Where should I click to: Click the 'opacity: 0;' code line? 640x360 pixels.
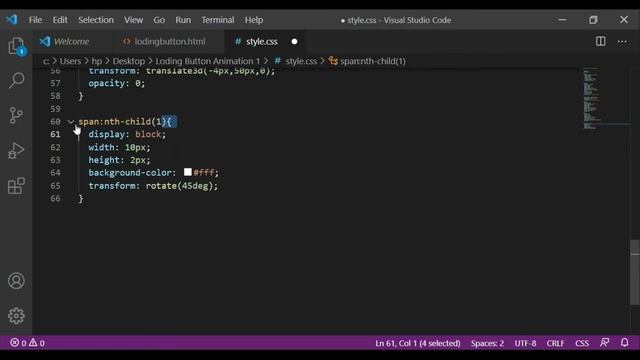coord(116,83)
